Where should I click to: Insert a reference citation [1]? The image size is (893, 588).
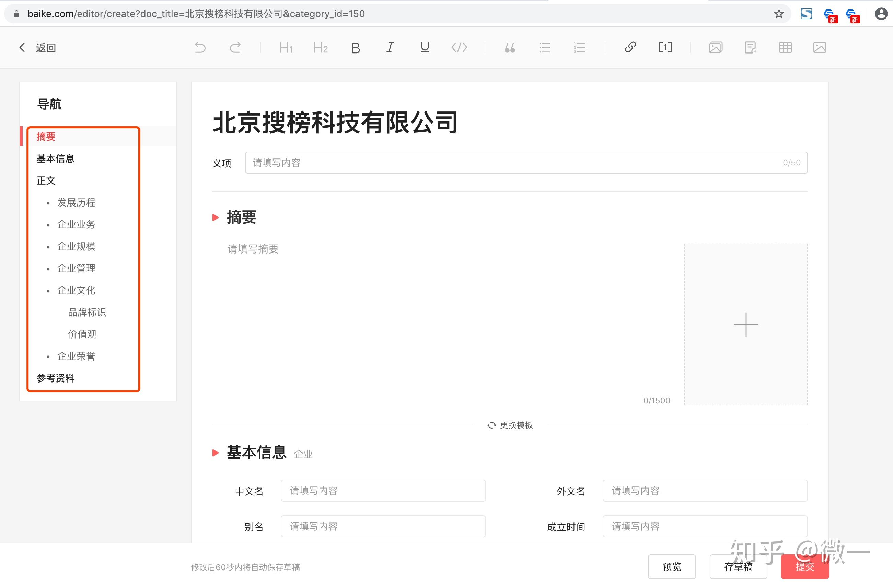pos(665,47)
